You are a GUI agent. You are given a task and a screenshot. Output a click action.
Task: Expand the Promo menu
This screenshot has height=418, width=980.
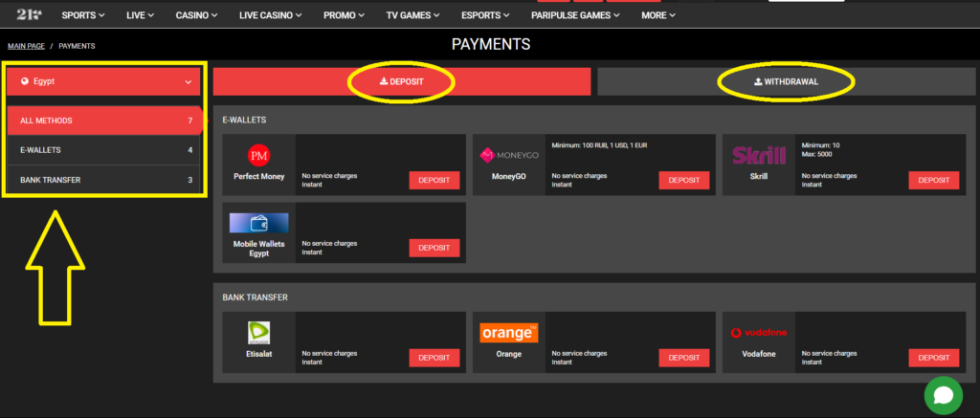coord(344,15)
